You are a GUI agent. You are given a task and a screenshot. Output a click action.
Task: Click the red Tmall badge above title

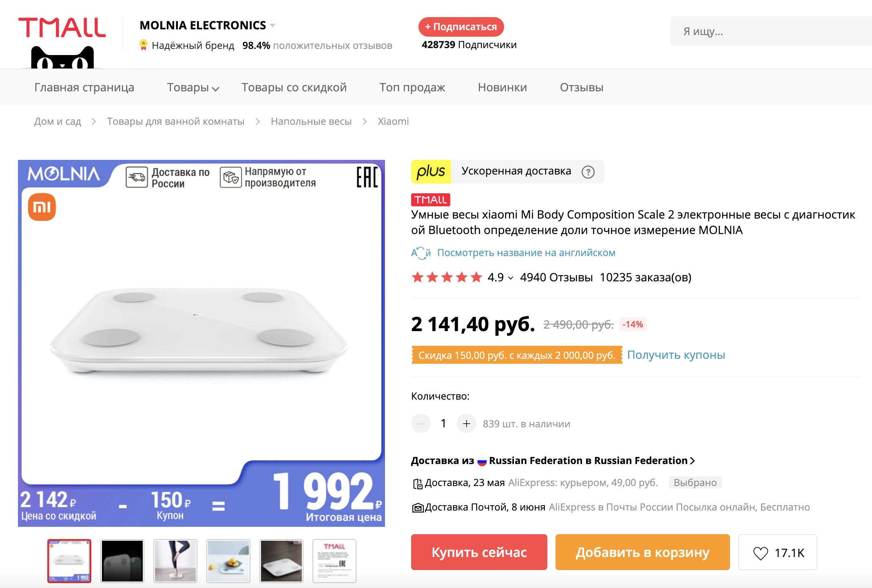pos(430,200)
